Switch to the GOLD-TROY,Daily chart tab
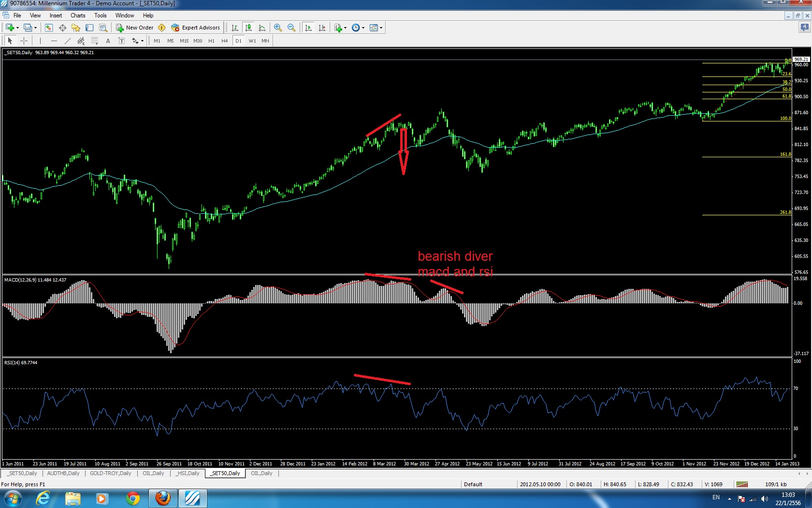 tap(110, 473)
